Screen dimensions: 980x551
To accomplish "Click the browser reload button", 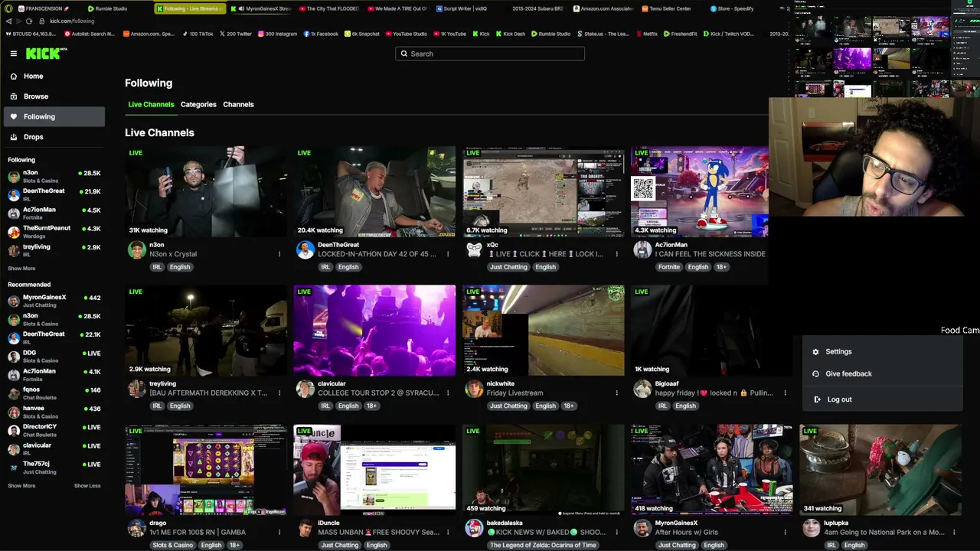I will (x=29, y=21).
